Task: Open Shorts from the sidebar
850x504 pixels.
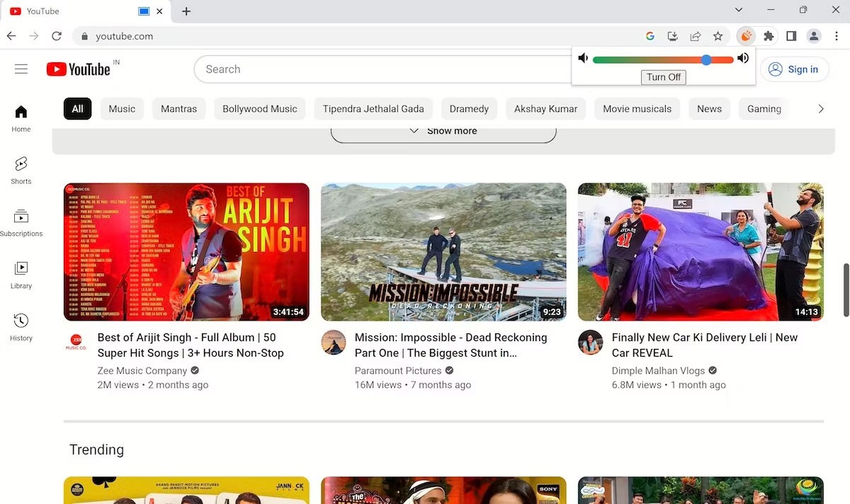Action: click(x=21, y=171)
